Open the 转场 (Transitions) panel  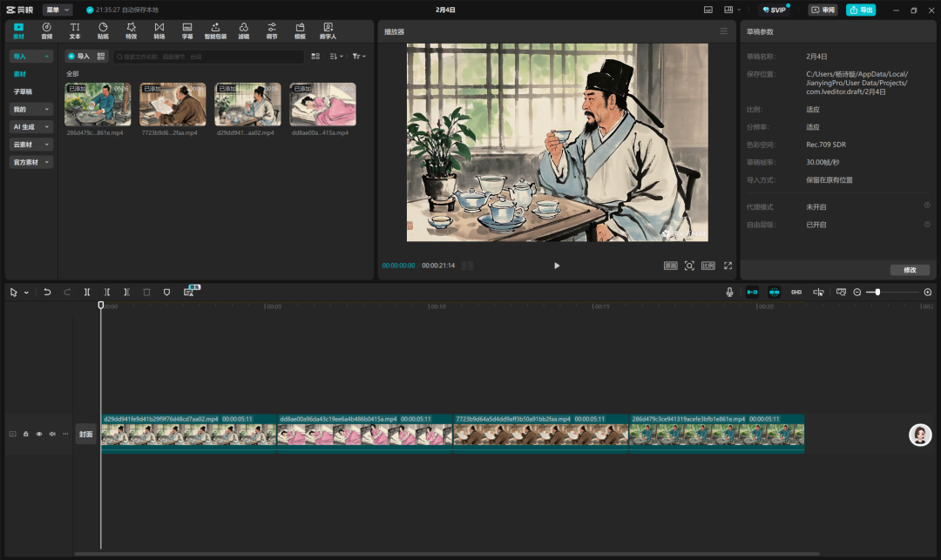(x=159, y=31)
